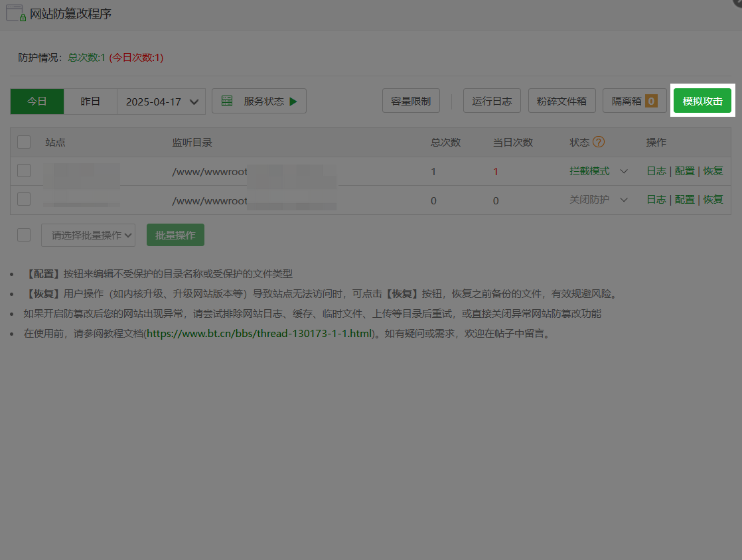
Task: Click the question mark help icon beside 状态
Action: [599, 142]
